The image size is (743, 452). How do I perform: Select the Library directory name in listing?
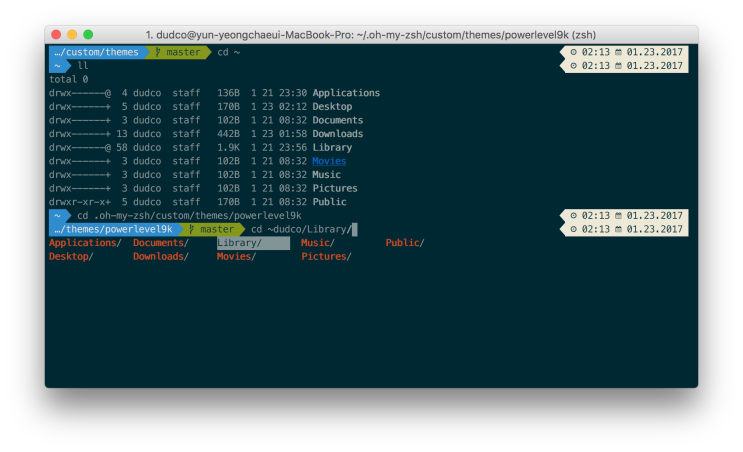tap(332, 147)
